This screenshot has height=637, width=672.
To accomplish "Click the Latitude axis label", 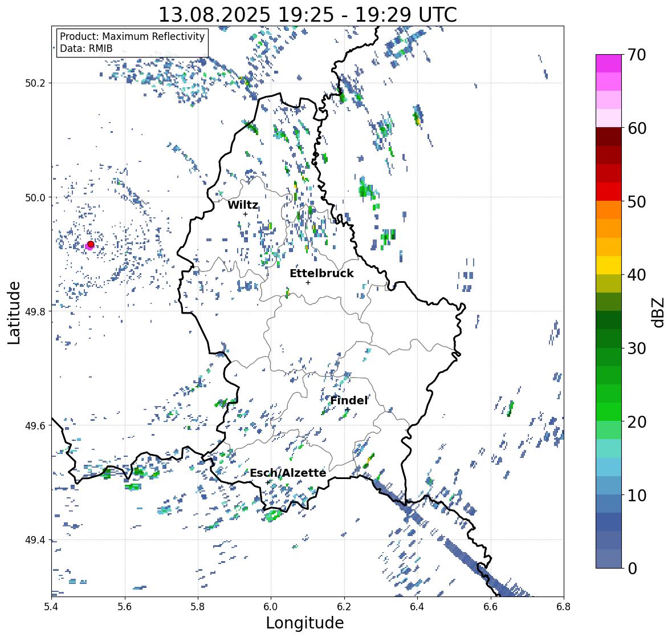I will (x=14, y=313).
